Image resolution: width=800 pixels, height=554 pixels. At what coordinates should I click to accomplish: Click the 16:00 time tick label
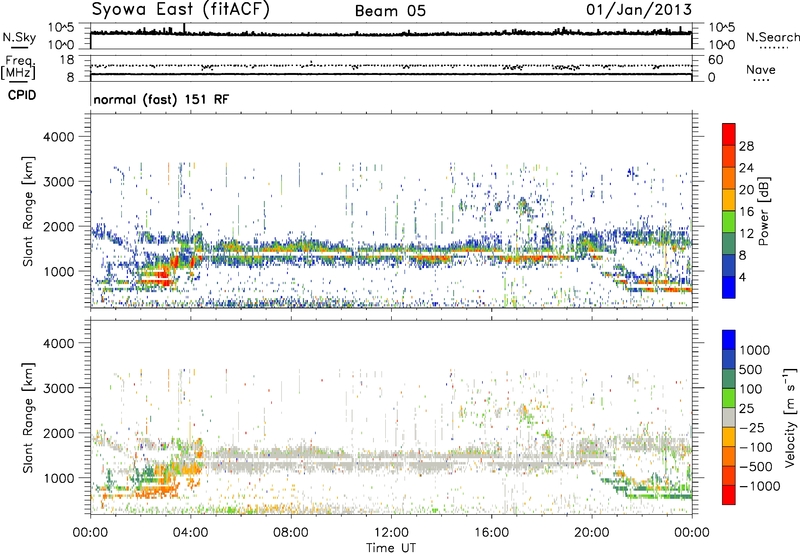point(491,533)
